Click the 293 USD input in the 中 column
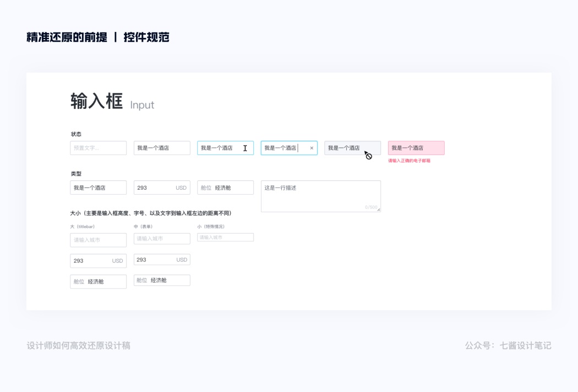Viewport: 578px width, 392px height. [162, 260]
